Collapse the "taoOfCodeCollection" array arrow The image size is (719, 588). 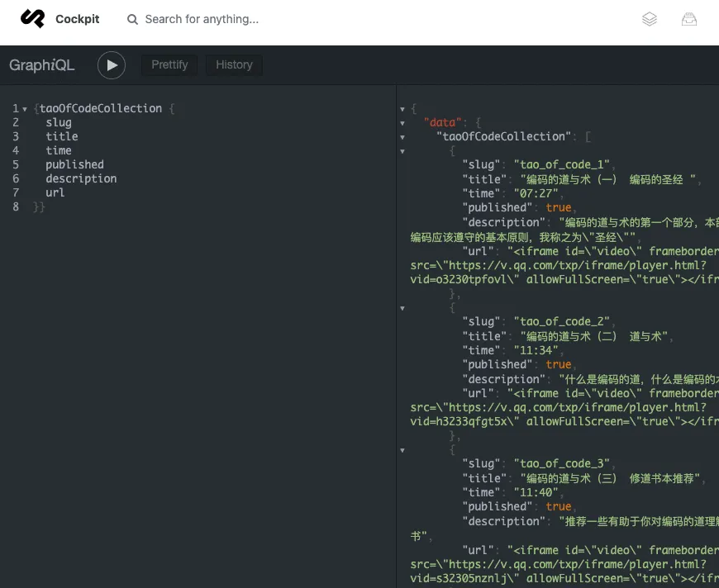402,137
